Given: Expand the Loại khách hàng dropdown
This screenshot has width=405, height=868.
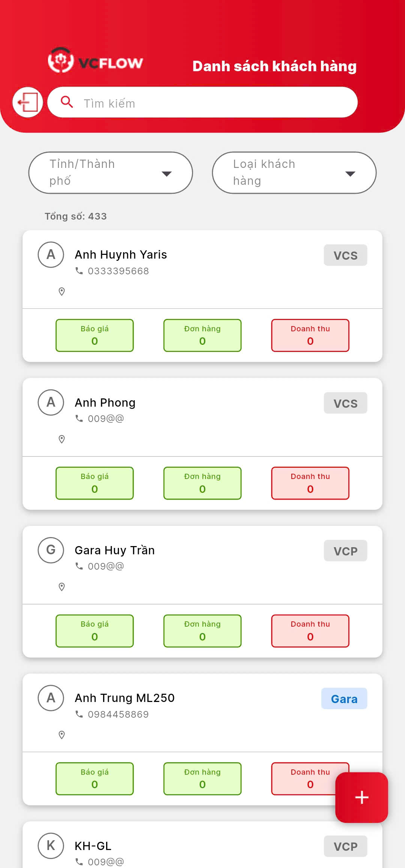Looking at the screenshot, I should [x=294, y=173].
